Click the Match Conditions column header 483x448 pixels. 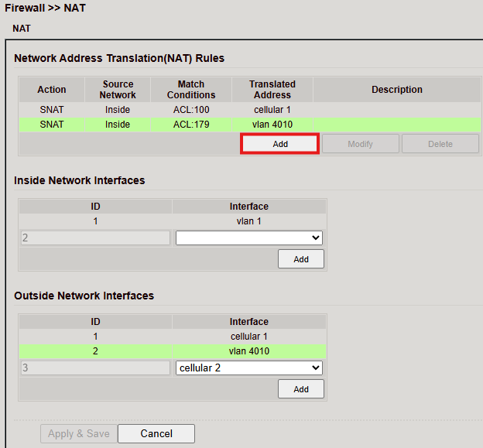190,90
